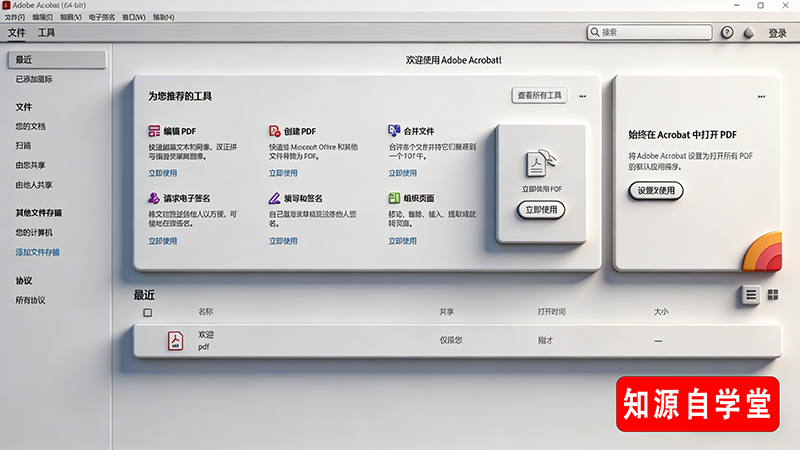The image size is (800, 450).
Task: Click the 请求电子签名 tool icon
Action: [155, 199]
